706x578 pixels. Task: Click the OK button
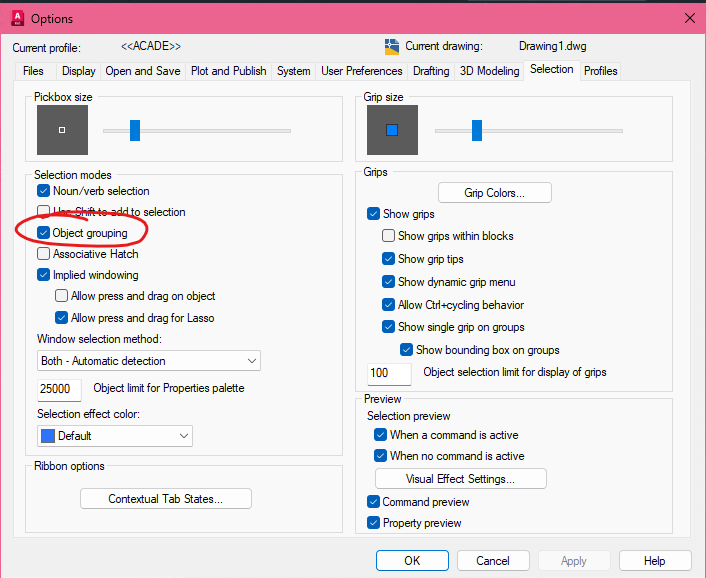pos(412,561)
